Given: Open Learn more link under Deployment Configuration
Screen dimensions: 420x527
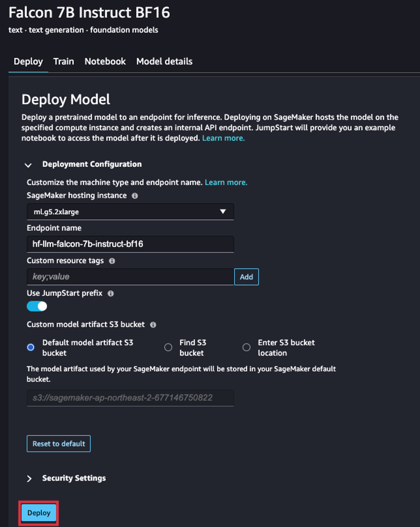Looking at the screenshot, I should pyautogui.click(x=226, y=182).
